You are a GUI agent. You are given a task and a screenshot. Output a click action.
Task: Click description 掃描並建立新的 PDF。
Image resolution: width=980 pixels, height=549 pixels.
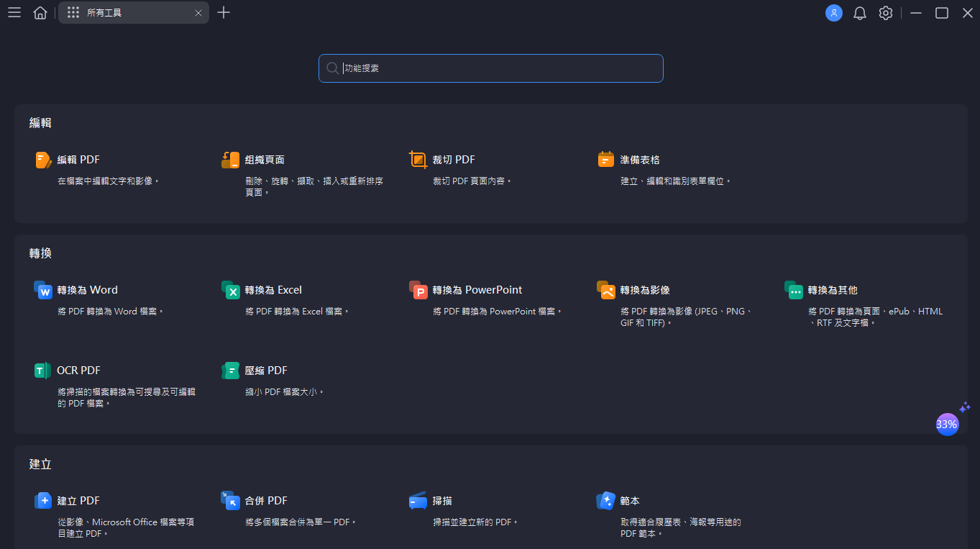point(475,522)
